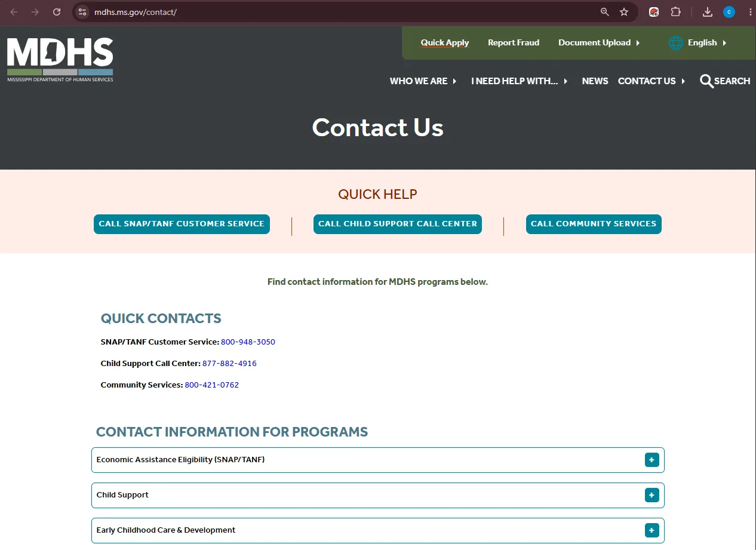Click the MDHS logo

point(60,59)
